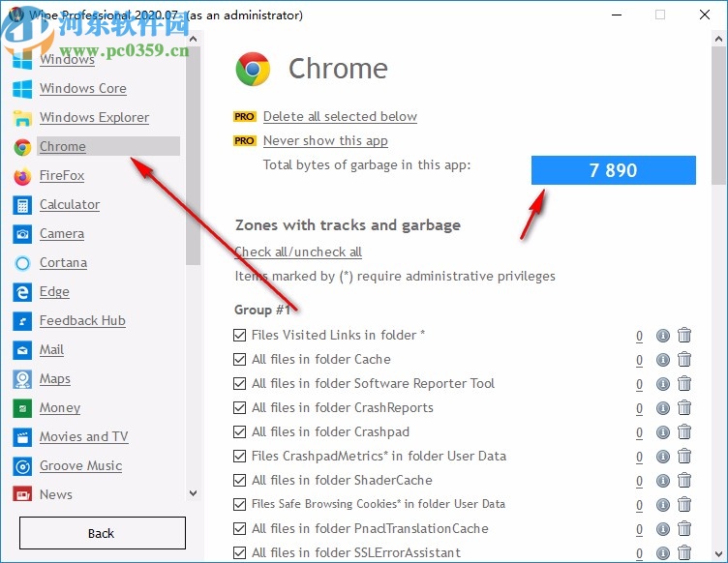
Task: Click the Edge browser icon
Action: pyautogui.click(x=22, y=292)
